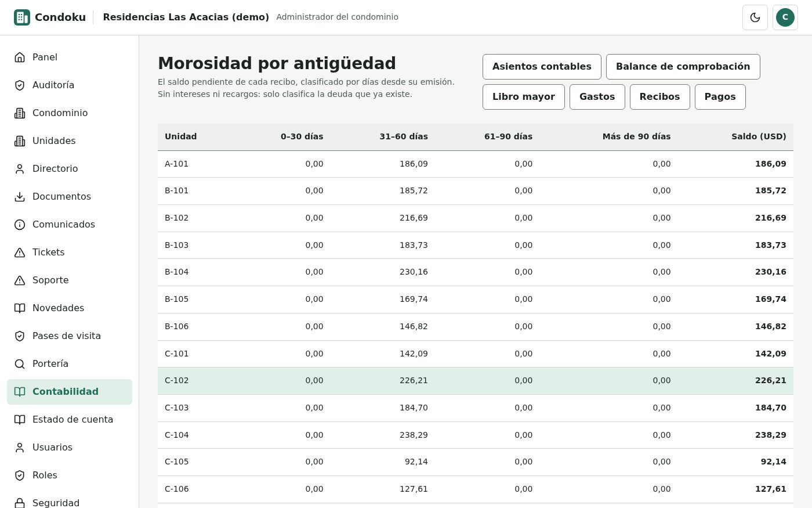The image size is (812, 508).
Task: Open Libro mayor
Action: [x=523, y=97]
